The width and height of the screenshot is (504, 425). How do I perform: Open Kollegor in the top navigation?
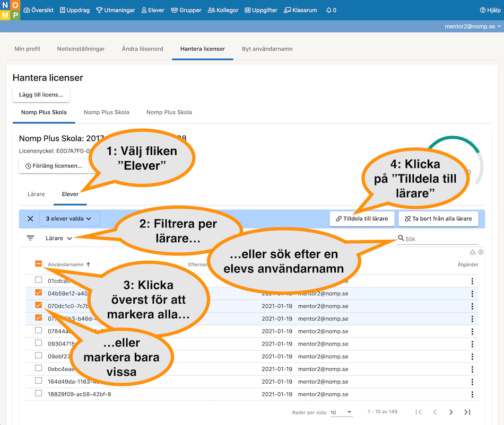(223, 10)
